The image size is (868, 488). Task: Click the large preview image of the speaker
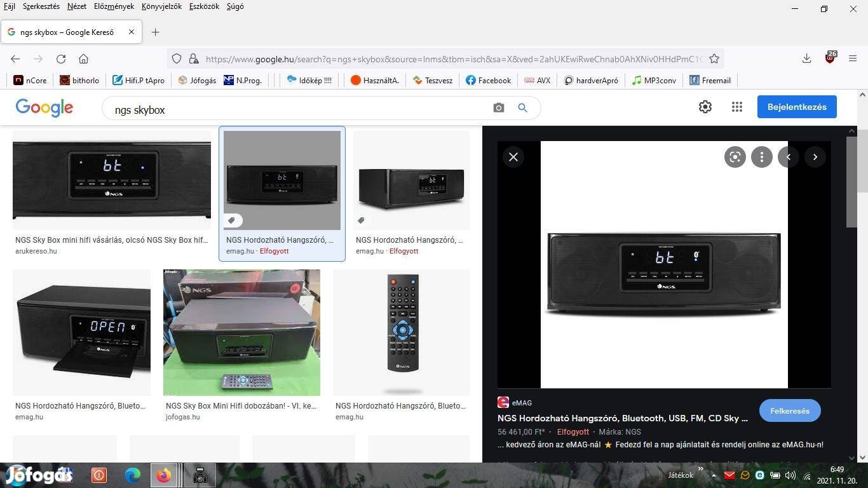[664, 264]
